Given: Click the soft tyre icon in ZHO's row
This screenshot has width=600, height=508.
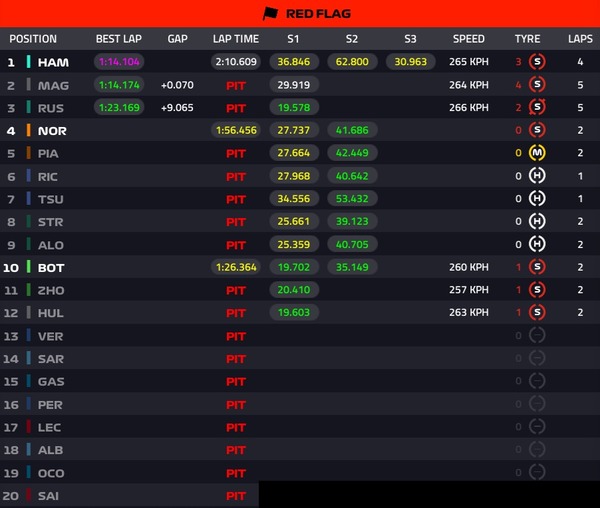Looking at the screenshot, I should [537, 290].
